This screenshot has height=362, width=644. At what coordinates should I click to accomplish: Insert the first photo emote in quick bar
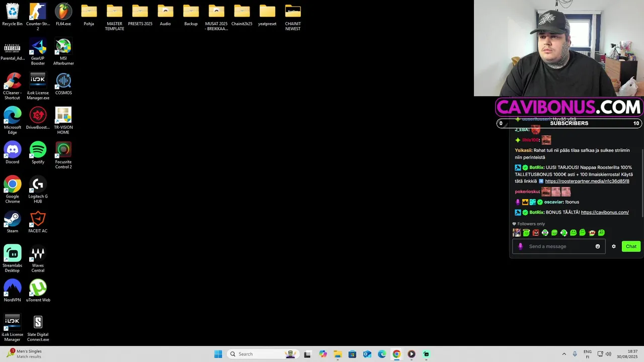point(517,233)
